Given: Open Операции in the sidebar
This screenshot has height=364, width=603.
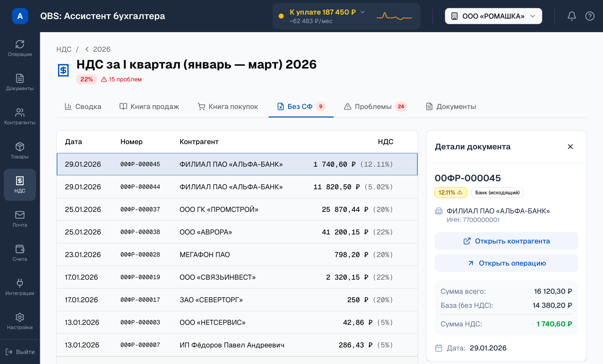Looking at the screenshot, I should pyautogui.click(x=20, y=48).
